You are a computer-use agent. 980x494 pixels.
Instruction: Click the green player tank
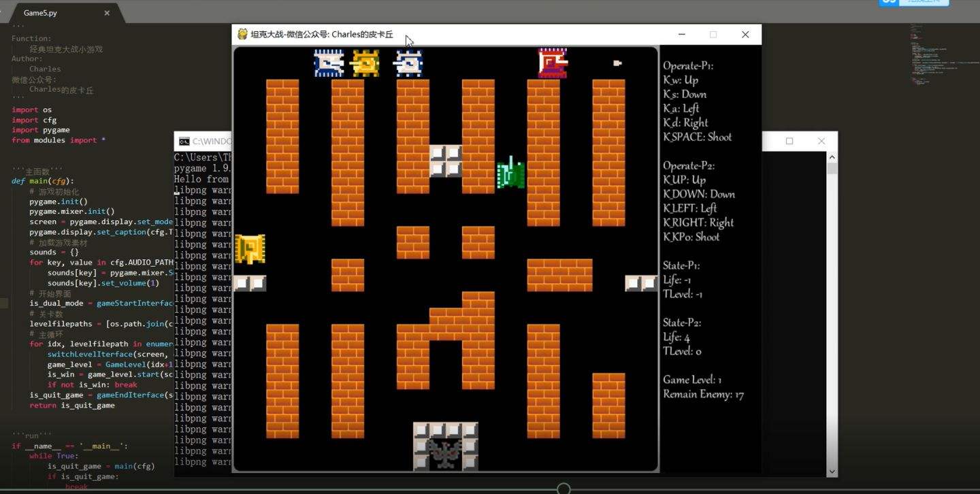tap(511, 174)
